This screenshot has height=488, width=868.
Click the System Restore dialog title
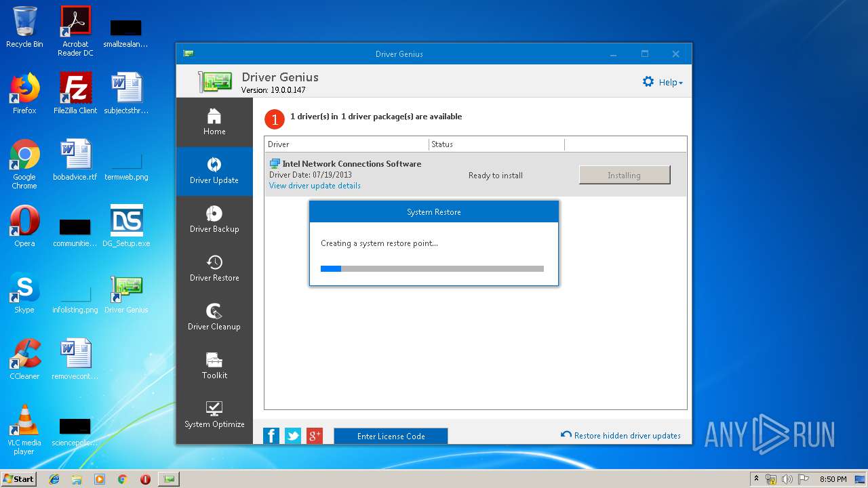click(434, 212)
